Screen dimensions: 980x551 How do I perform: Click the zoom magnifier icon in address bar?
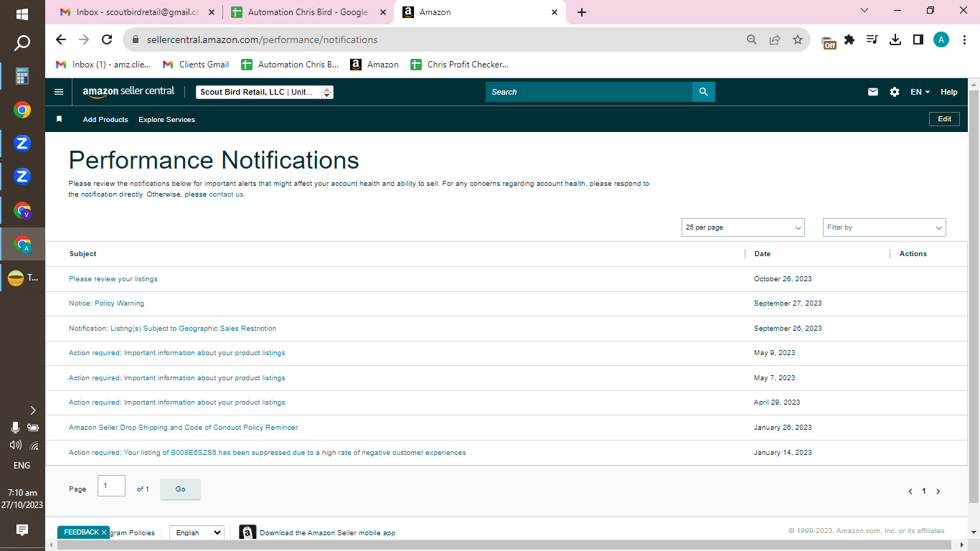click(752, 39)
